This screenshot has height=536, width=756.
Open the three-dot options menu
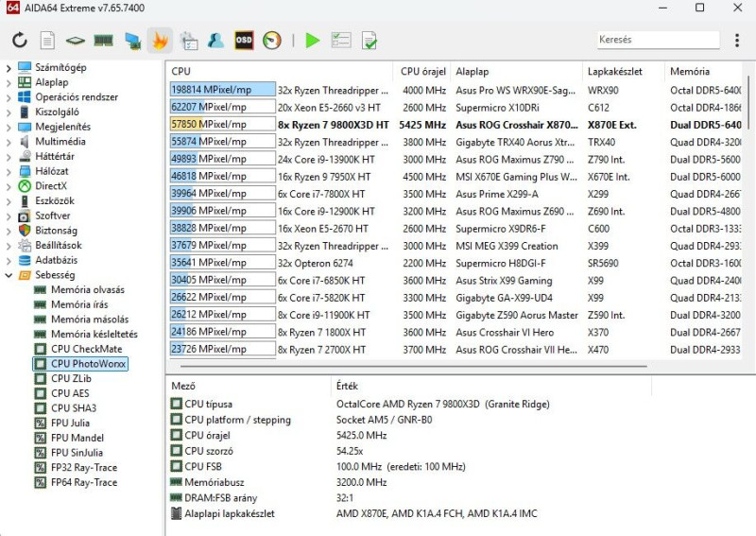pyautogui.click(x=737, y=40)
